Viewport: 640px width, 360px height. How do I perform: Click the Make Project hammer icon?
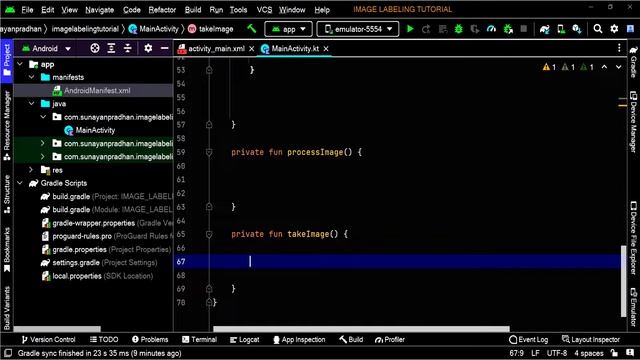pyautogui.click(x=252, y=29)
